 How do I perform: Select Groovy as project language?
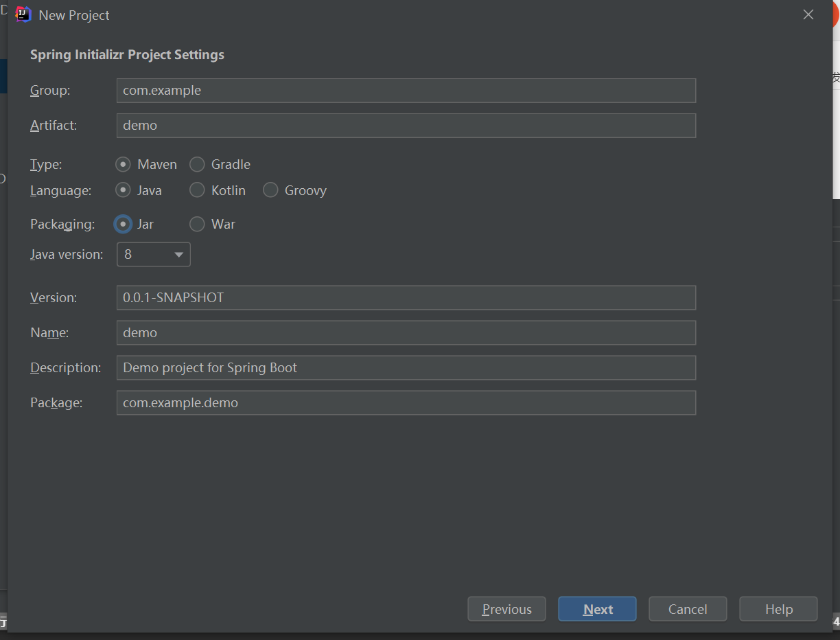tap(270, 190)
